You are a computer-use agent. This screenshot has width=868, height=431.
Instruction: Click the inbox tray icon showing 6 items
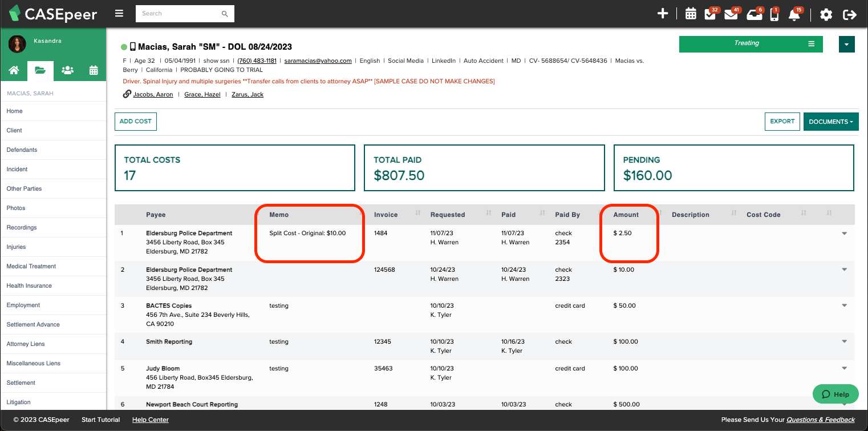[753, 13]
